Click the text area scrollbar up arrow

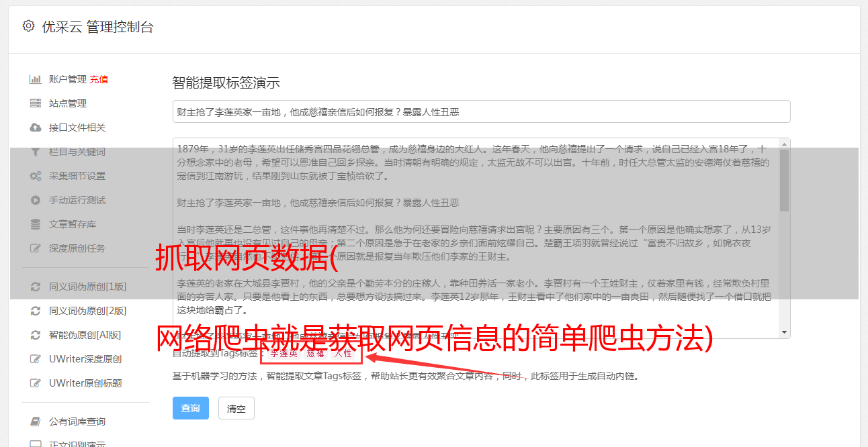[784, 144]
